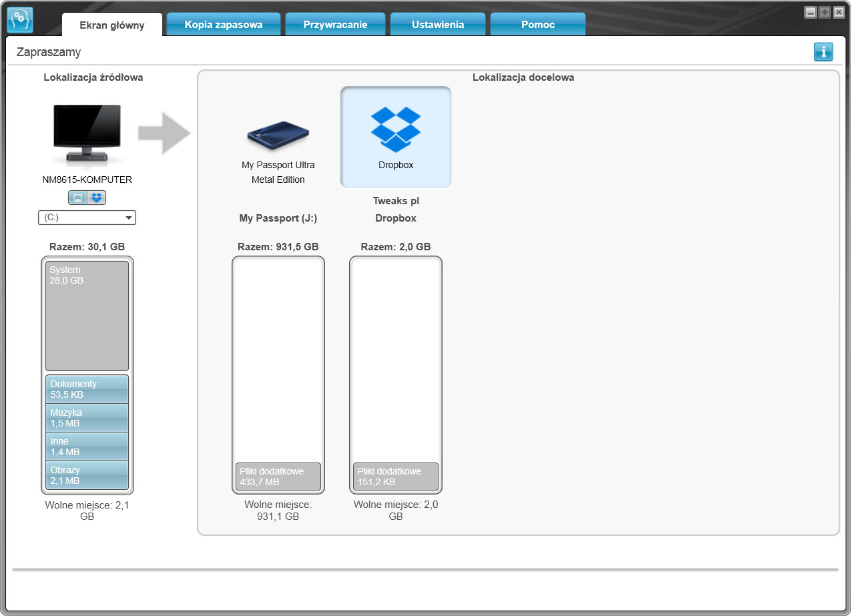Click the NM8615-KOMPUTER monitor icon

(87, 134)
